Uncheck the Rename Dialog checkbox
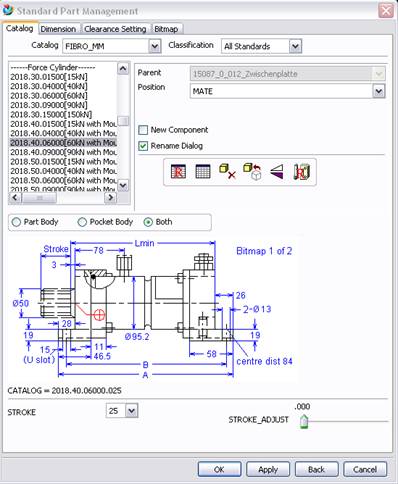The height and width of the screenshot is (484, 398). pyautogui.click(x=143, y=146)
